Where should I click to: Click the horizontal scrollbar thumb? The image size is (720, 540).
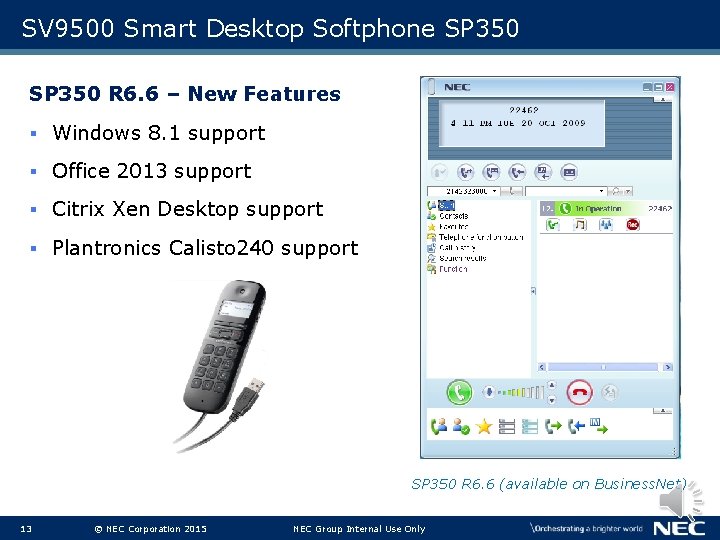[x=603, y=367]
